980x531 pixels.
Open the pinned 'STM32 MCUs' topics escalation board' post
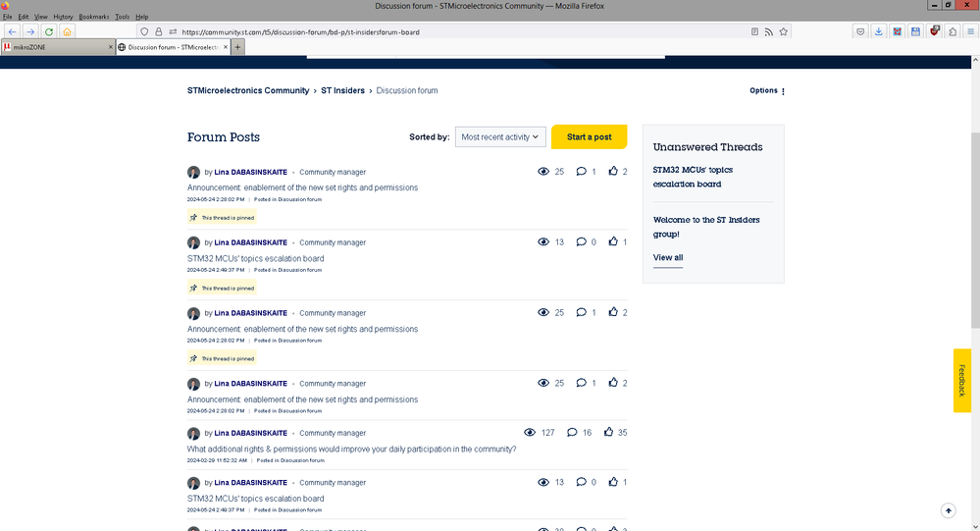click(256, 258)
